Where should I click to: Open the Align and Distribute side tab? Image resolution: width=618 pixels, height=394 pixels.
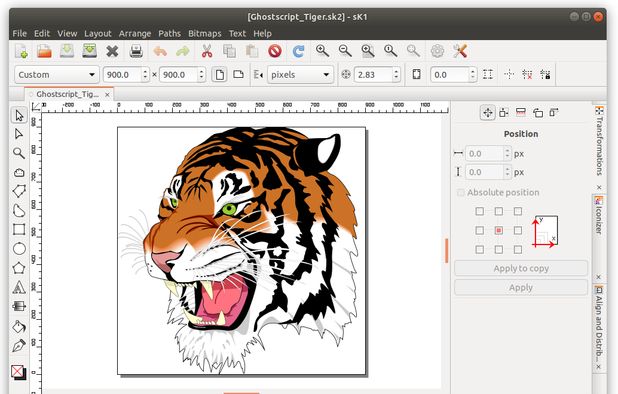pyautogui.click(x=599, y=324)
